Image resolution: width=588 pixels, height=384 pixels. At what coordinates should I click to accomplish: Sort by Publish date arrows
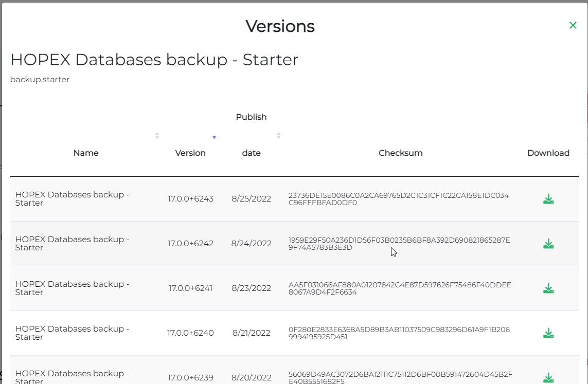point(278,136)
